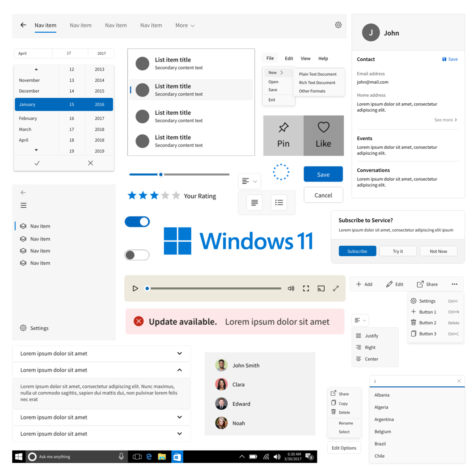Click Add in the command bar
This screenshot has width=476, height=476.
point(364,284)
